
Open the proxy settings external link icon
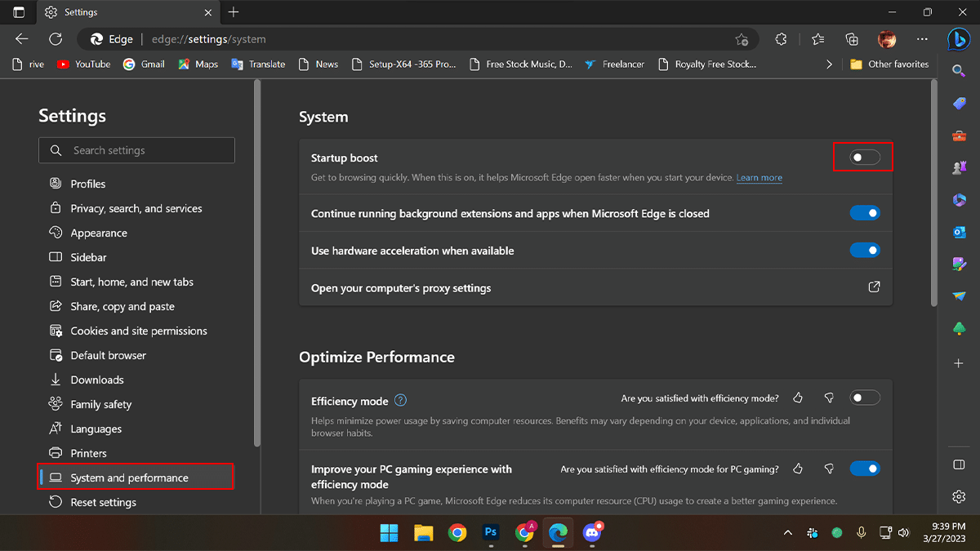(x=874, y=287)
